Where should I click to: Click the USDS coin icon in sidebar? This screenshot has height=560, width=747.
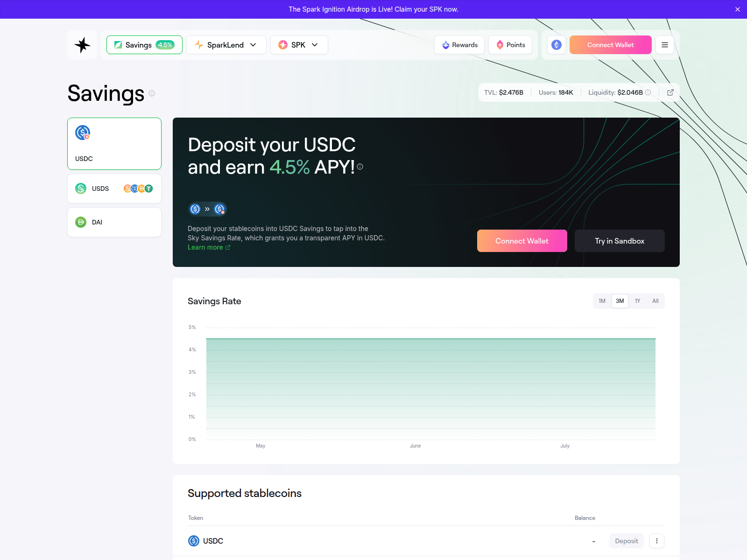pyautogui.click(x=81, y=189)
